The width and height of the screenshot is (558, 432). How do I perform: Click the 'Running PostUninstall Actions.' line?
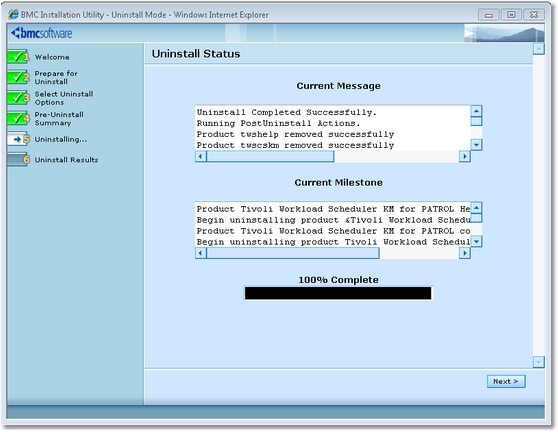[278, 123]
